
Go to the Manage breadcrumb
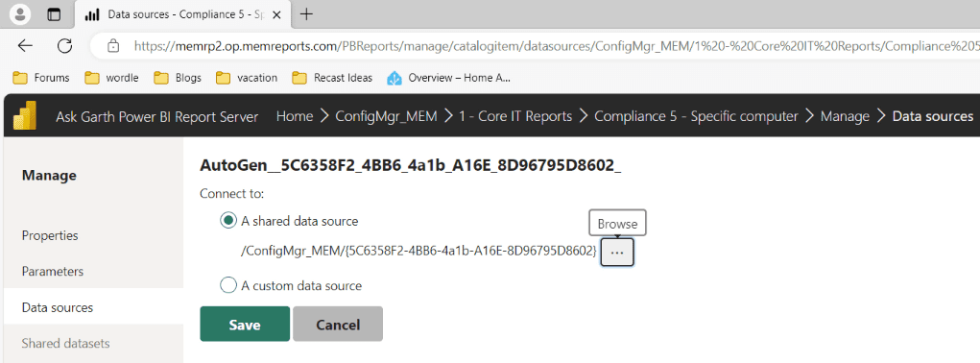pyautogui.click(x=845, y=116)
